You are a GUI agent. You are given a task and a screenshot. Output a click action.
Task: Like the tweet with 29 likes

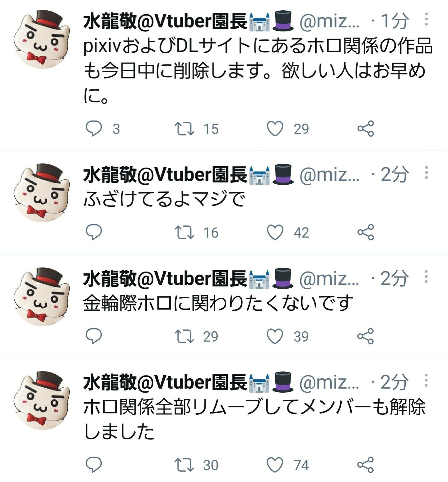point(275,129)
